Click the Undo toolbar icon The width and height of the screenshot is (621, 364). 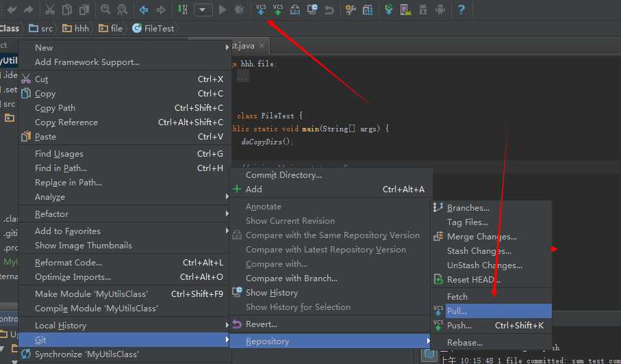tap(12, 10)
